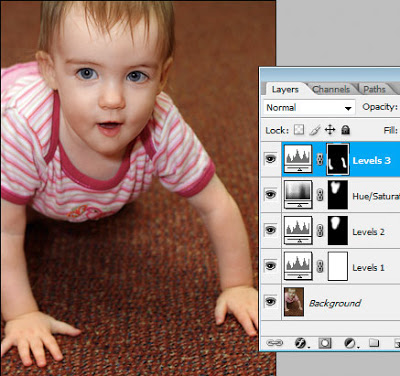Open the Normal blend mode dropdown

pos(309,108)
